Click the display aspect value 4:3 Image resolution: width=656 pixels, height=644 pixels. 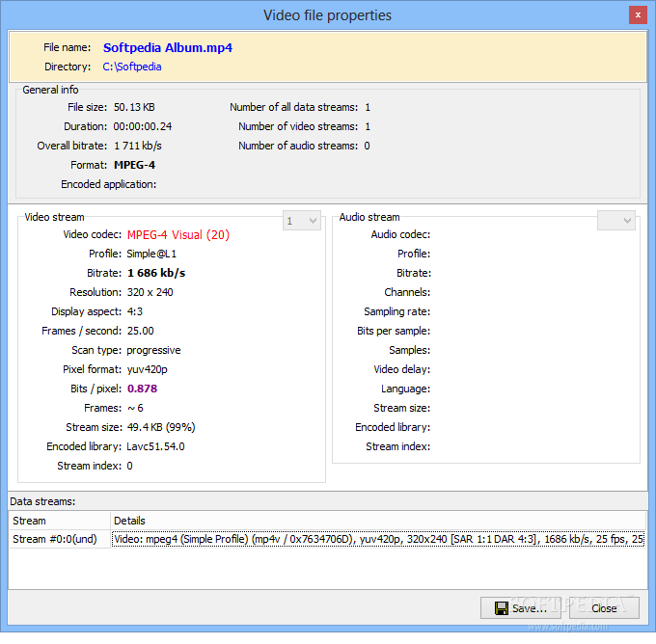point(135,311)
